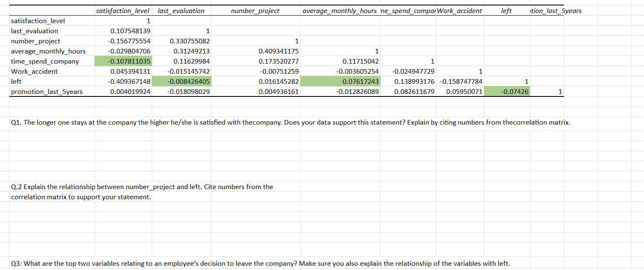
Task: Select cell with value -0.003605254
Action: pos(340,71)
